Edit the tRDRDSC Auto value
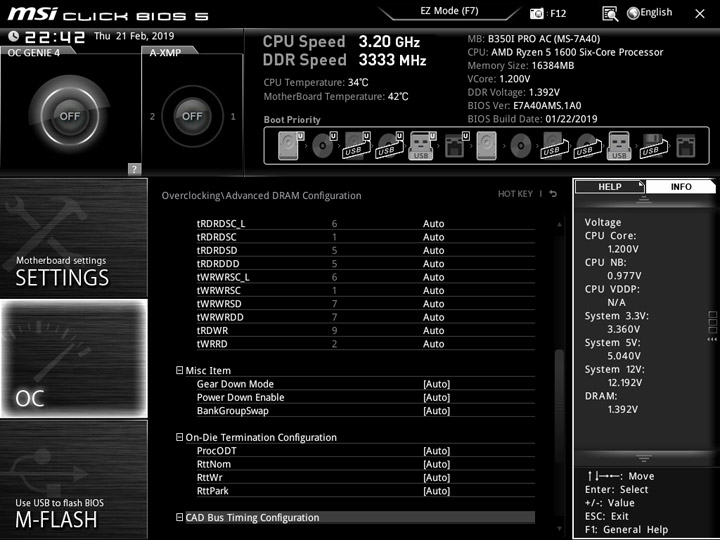 pyautogui.click(x=433, y=237)
